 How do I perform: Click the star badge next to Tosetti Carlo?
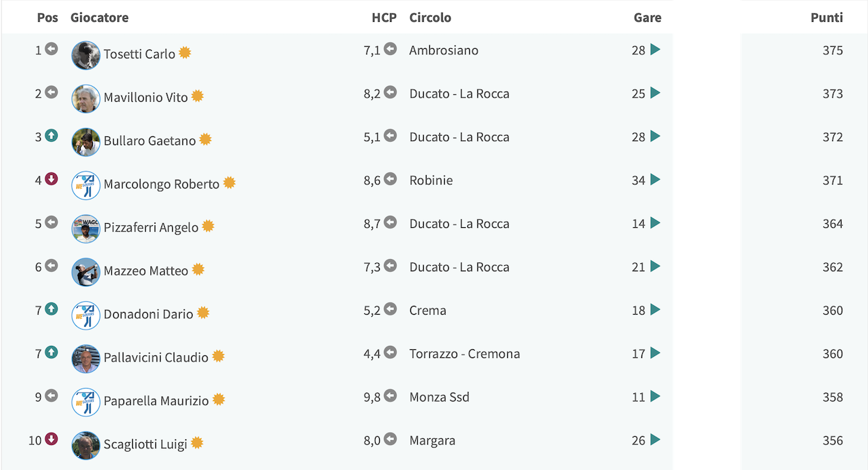184,53
